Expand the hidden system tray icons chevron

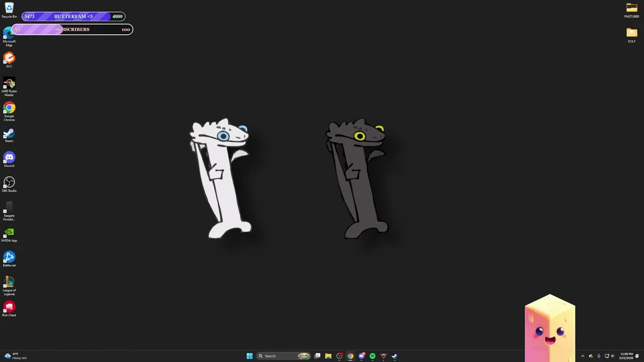pyautogui.click(x=583, y=356)
